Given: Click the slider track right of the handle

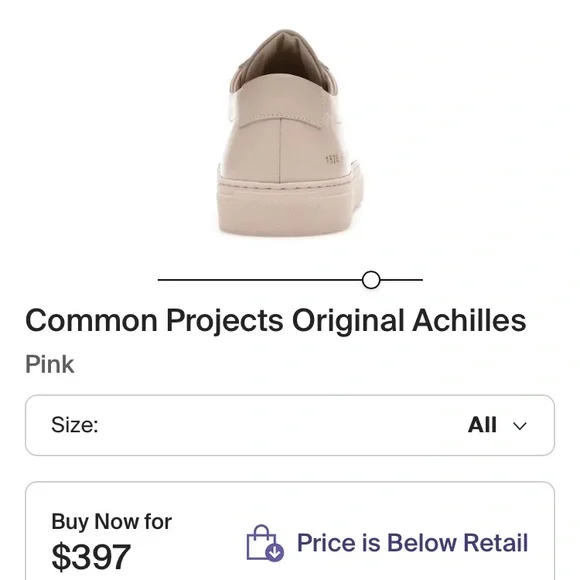Looking at the screenshot, I should [x=401, y=280].
